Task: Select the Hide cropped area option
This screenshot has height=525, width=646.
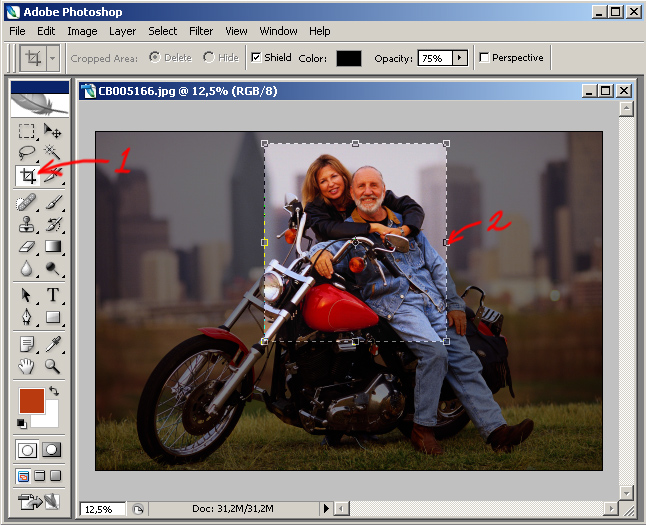Action: pos(209,57)
